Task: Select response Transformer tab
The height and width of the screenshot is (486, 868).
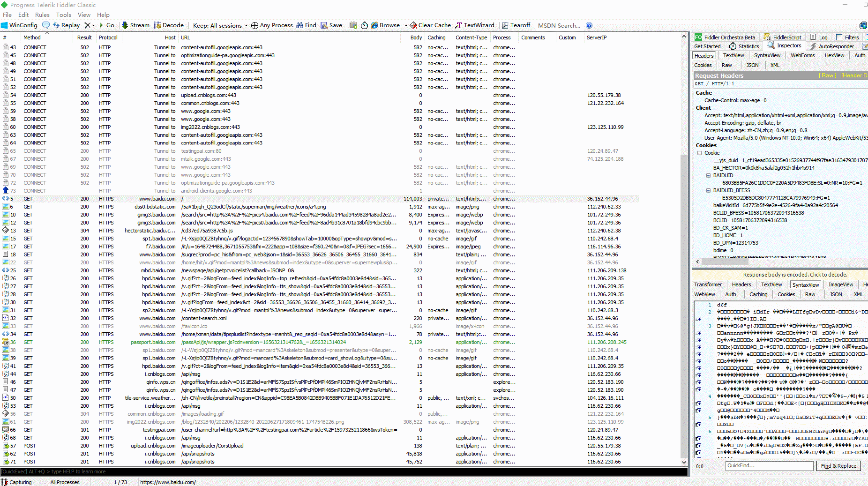Action: click(x=708, y=284)
